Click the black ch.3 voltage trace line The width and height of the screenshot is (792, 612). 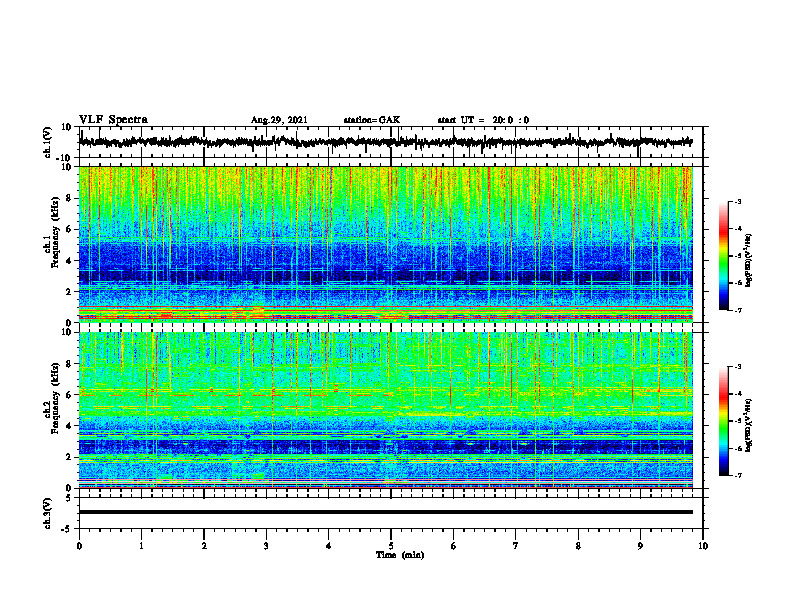coord(386,512)
